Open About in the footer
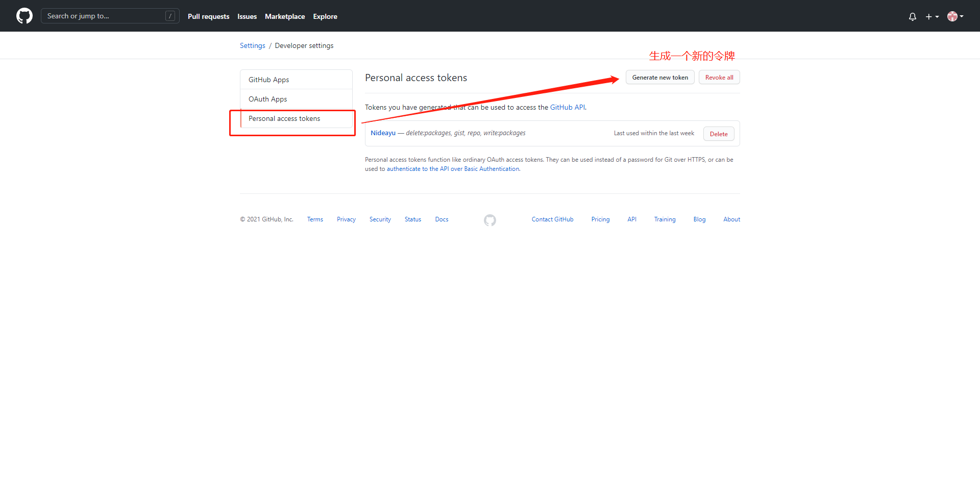The width and height of the screenshot is (980, 478). pyautogui.click(x=732, y=219)
